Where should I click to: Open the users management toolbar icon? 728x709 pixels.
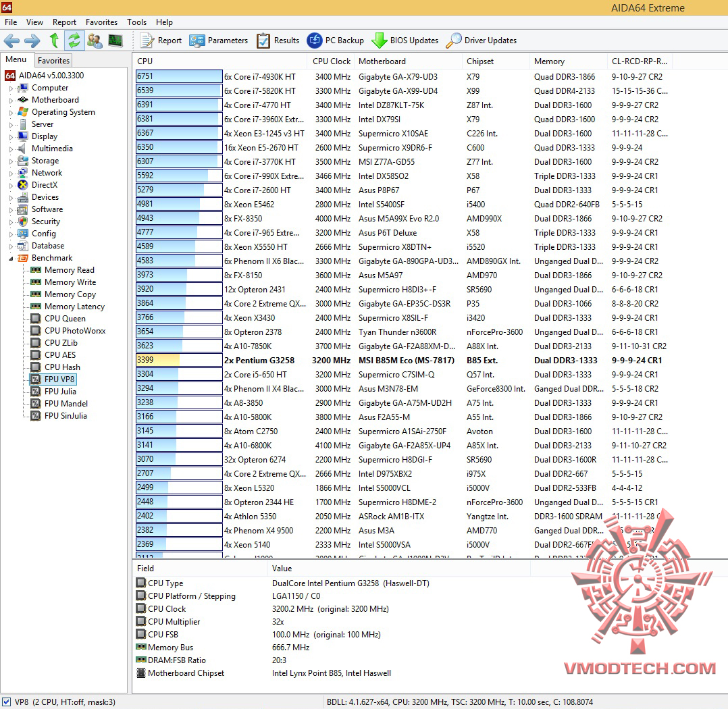click(95, 41)
